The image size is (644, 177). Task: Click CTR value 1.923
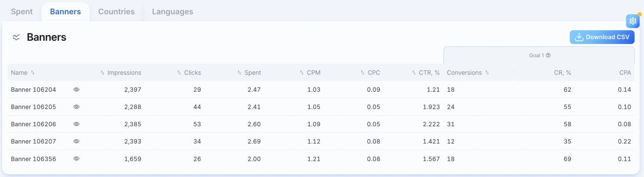click(431, 107)
